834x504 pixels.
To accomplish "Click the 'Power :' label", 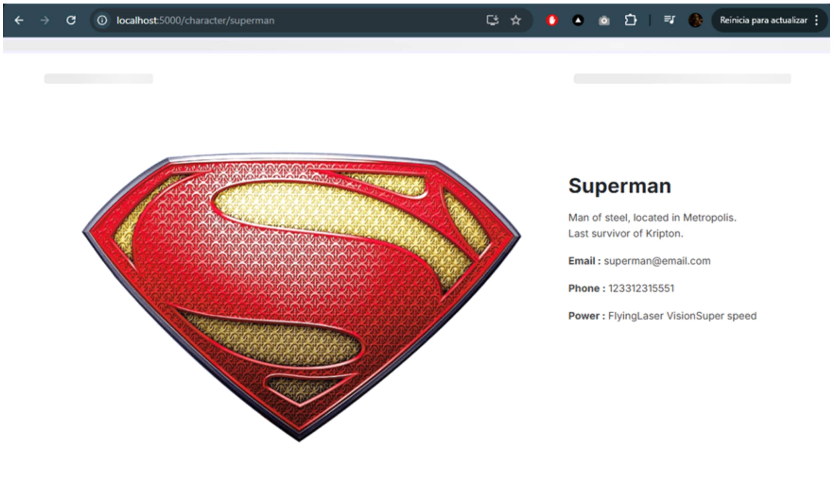I will click(587, 316).
